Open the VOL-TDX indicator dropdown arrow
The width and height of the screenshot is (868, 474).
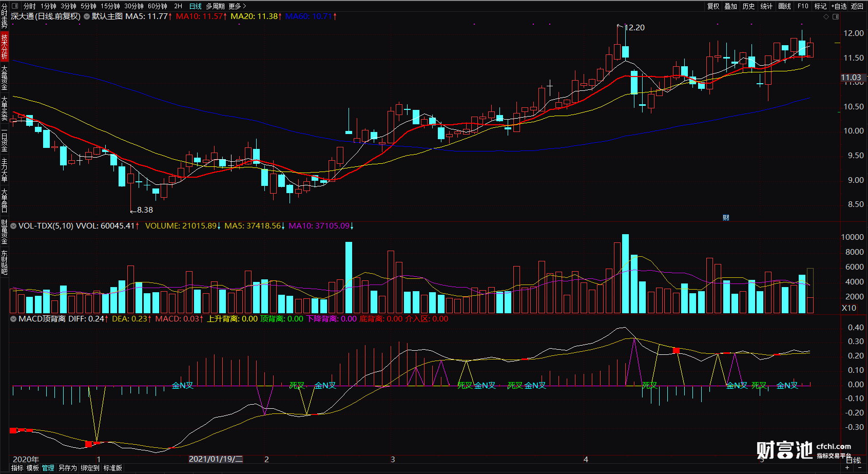(x=13, y=225)
